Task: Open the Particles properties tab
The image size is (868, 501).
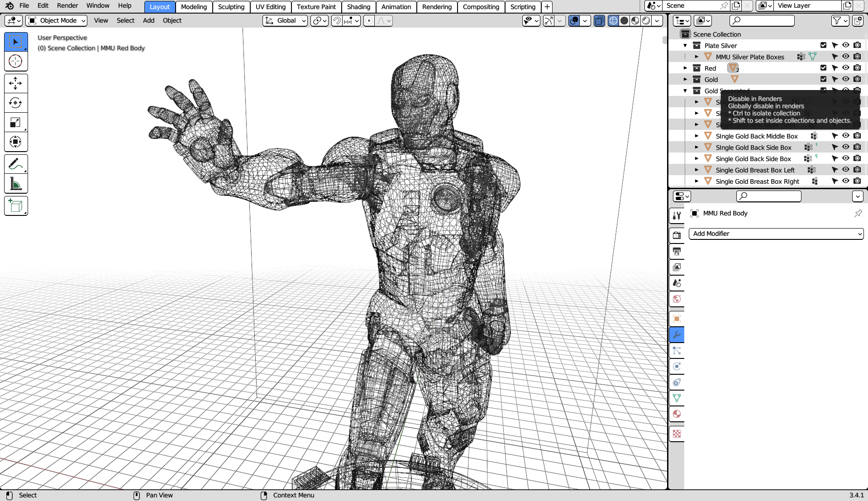Action: click(x=677, y=351)
